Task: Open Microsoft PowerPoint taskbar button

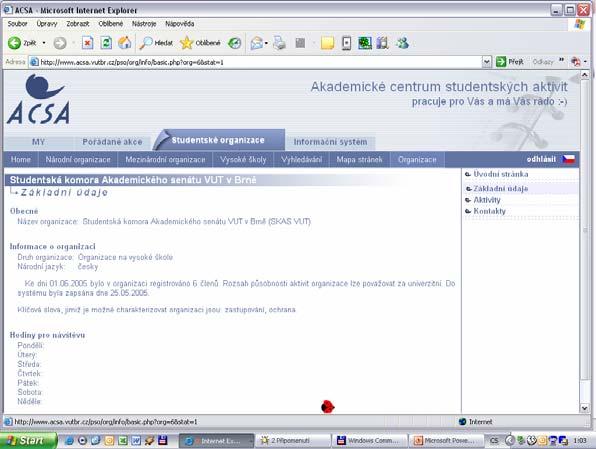Action: (446, 441)
